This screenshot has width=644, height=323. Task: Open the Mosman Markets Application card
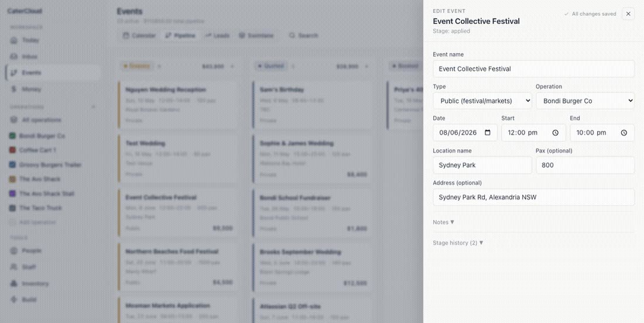click(x=177, y=310)
